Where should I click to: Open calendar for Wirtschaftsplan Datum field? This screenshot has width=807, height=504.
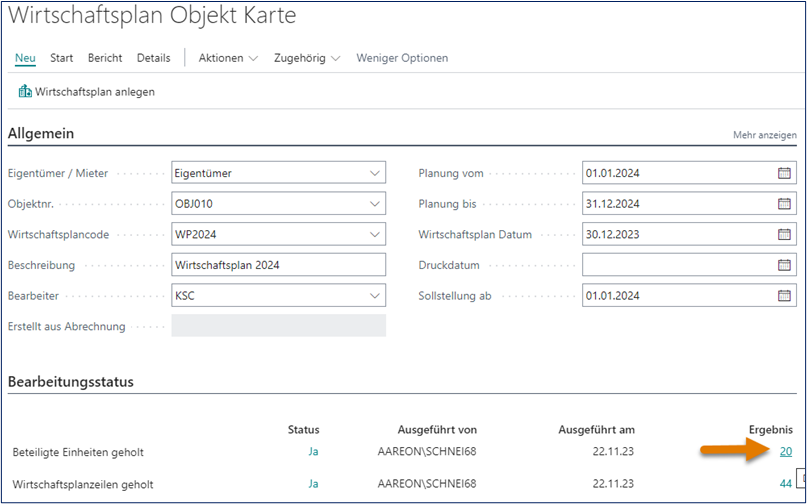coord(784,235)
